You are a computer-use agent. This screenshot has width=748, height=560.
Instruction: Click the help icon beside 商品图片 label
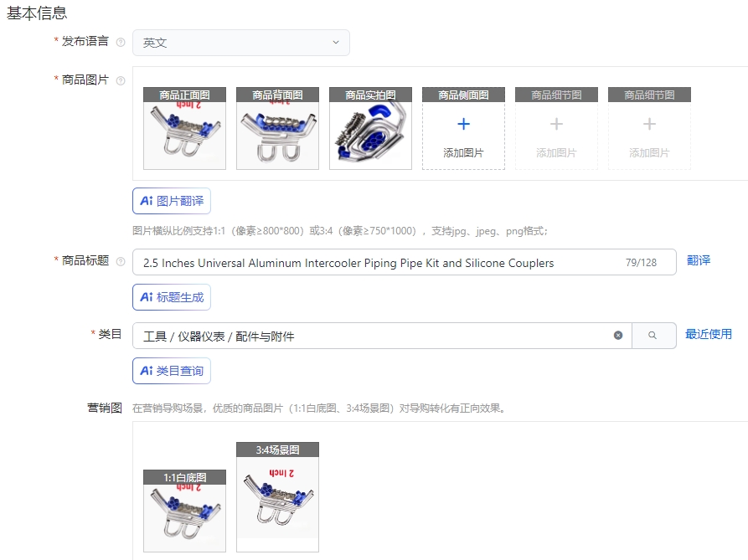[x=121, y=80]
